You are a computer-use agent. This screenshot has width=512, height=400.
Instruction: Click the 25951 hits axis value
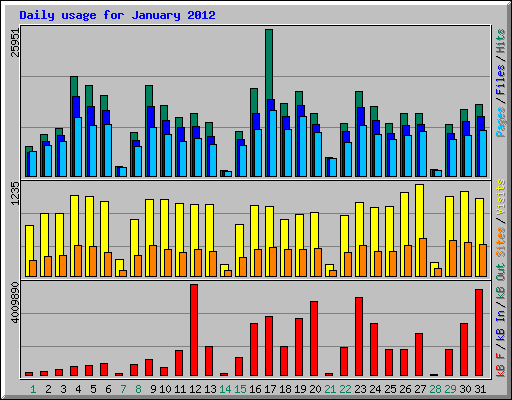pos(15,42)
